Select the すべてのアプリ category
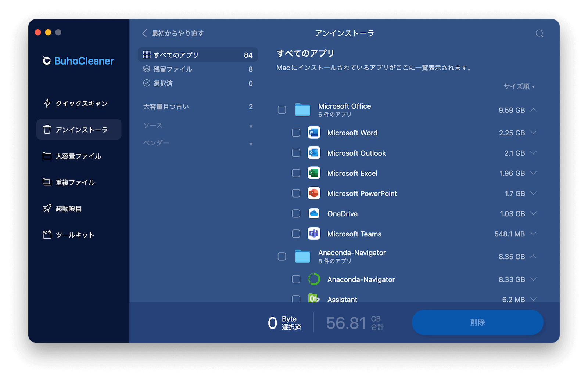This screenshot has height=380, width=588. 198,55
